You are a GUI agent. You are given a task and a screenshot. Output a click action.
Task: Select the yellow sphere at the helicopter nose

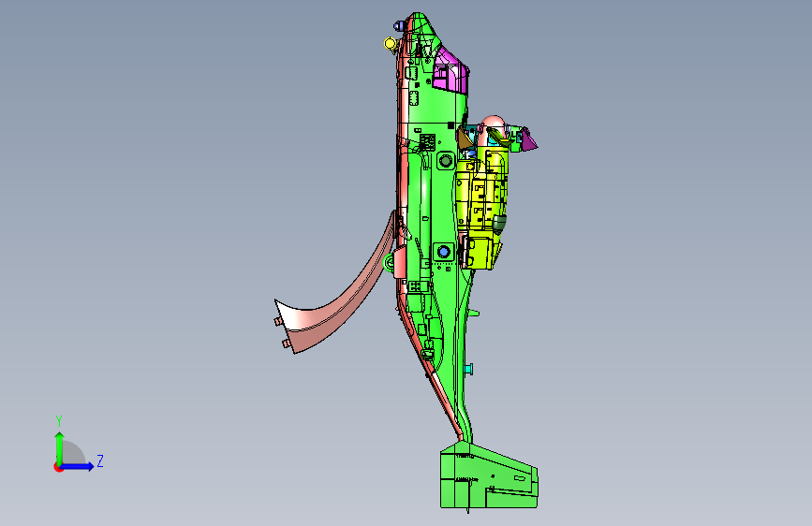pos(390,43)
